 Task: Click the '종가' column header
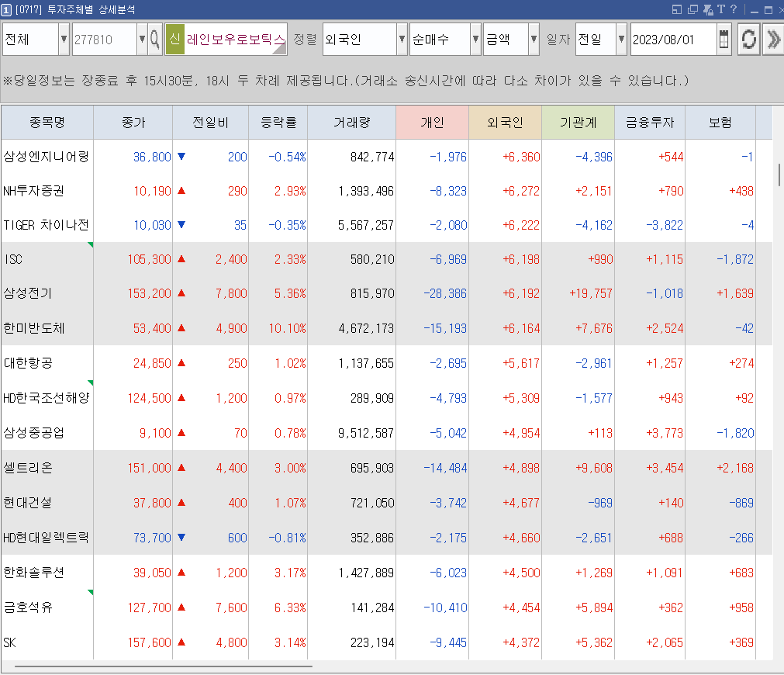[133, 122]
